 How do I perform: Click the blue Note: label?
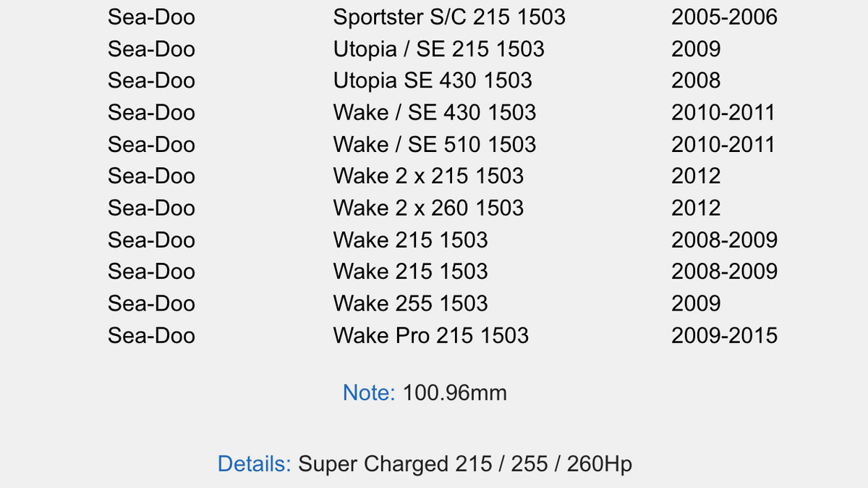(369, 393)
